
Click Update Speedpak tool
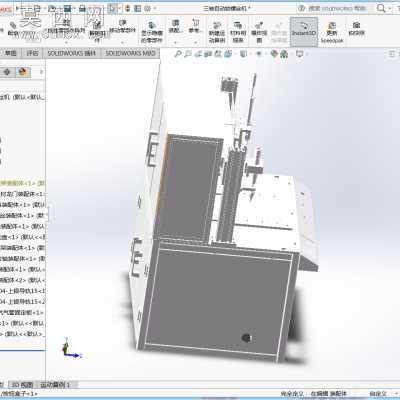pyautogui.click(x=332, y=32)
